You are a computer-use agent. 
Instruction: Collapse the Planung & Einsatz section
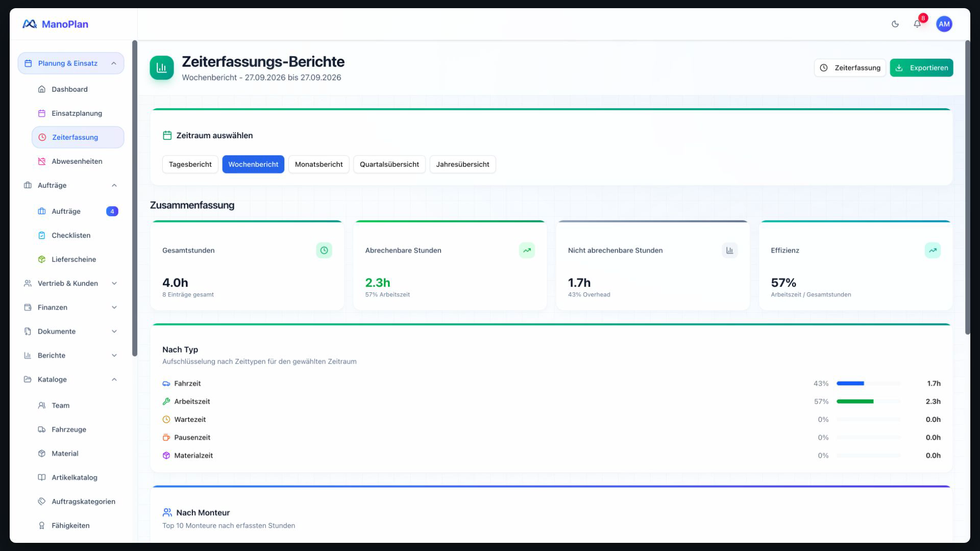tap(71, 63)
